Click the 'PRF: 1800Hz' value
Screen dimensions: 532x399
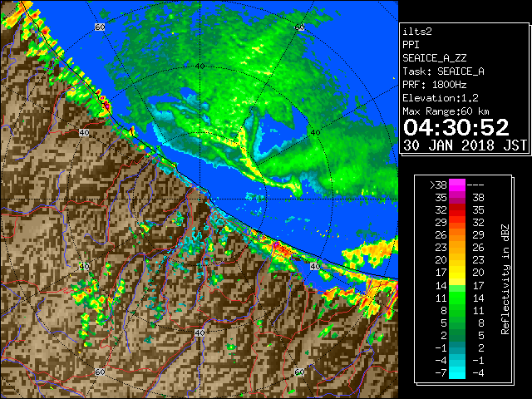tap(435, 85)
